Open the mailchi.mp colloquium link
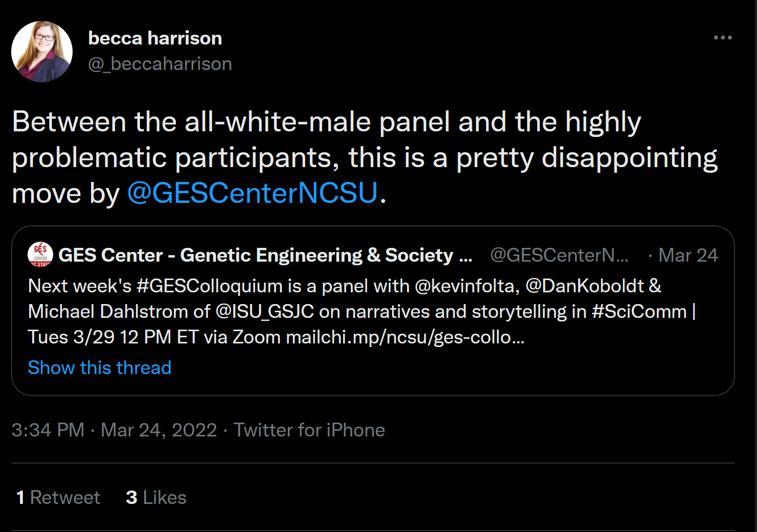Image resolution: width=757 pixels, height=532 pixels. coord(405,337)
